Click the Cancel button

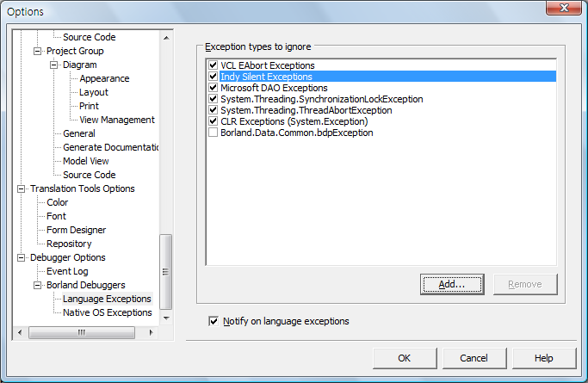(x=473, y=358)
